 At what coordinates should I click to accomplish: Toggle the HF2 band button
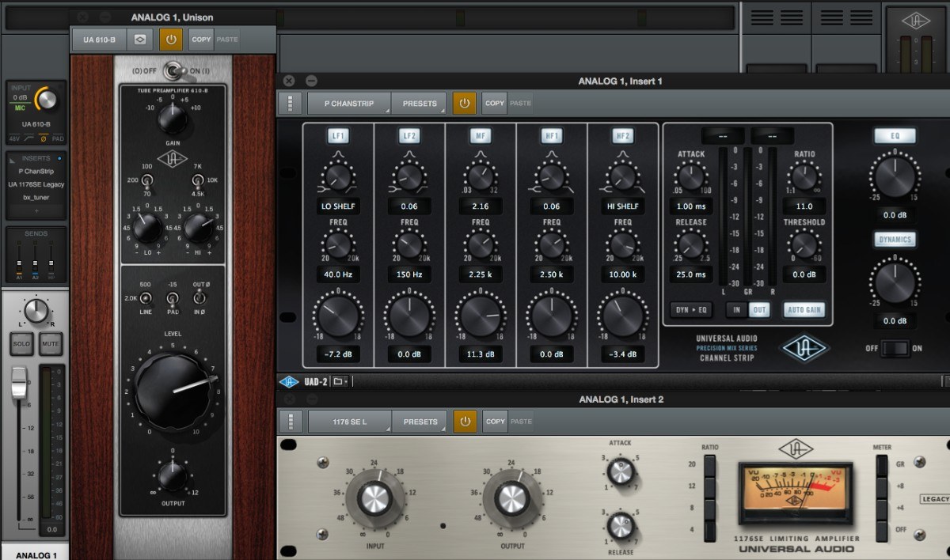pos(623,136)
